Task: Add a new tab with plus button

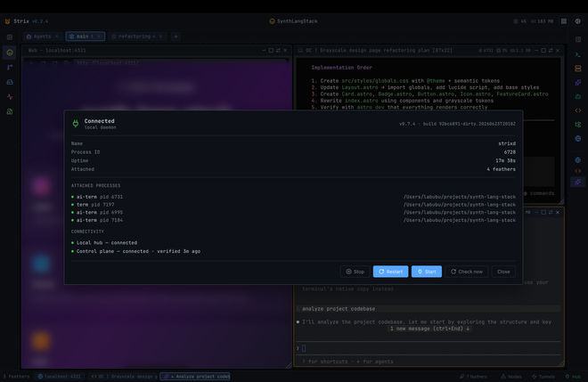Action: click(176, 37)
